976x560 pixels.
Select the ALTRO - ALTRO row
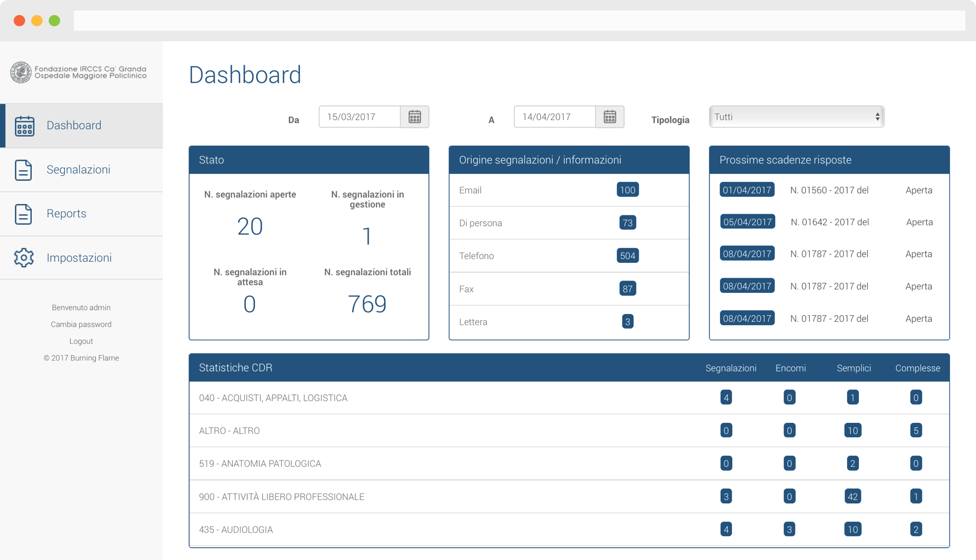pyautogui.click(x=569, y=431)
